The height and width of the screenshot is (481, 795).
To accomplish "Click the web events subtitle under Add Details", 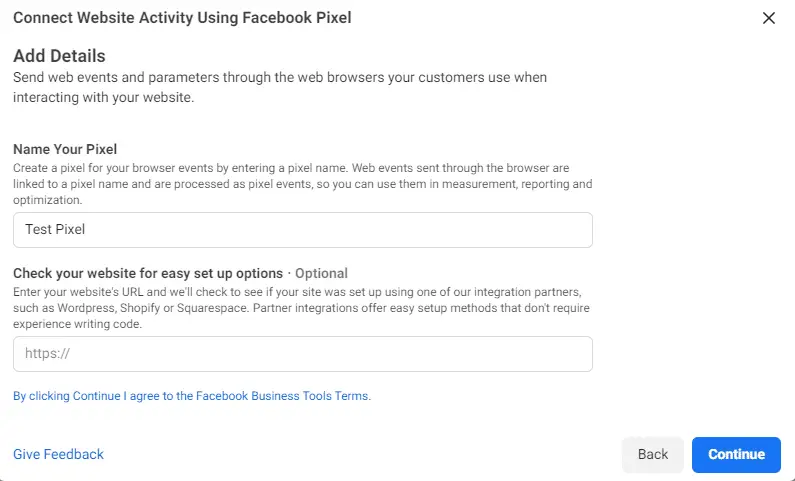I will pyautogui.click(x=280, y=87).
